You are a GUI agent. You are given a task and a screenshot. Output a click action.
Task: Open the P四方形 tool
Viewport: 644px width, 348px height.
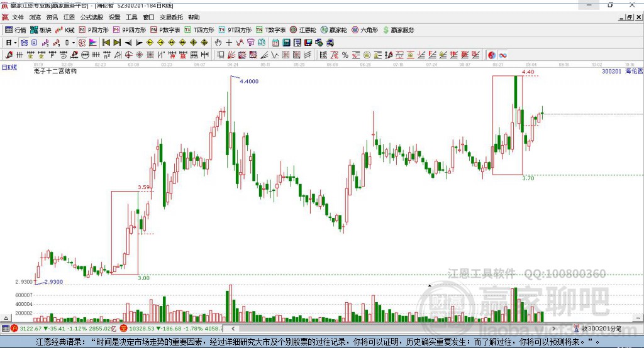[x=94, y=30]
